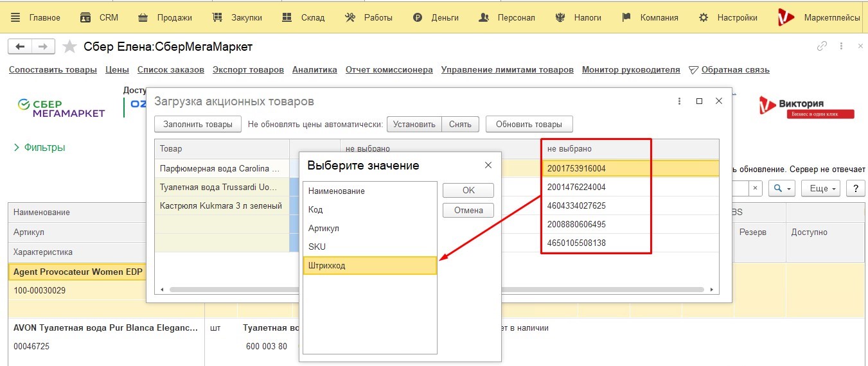The width and height of the screenshot is (868, 366).
Task: Confirm selection with OK button
Action: pos(468,190)
